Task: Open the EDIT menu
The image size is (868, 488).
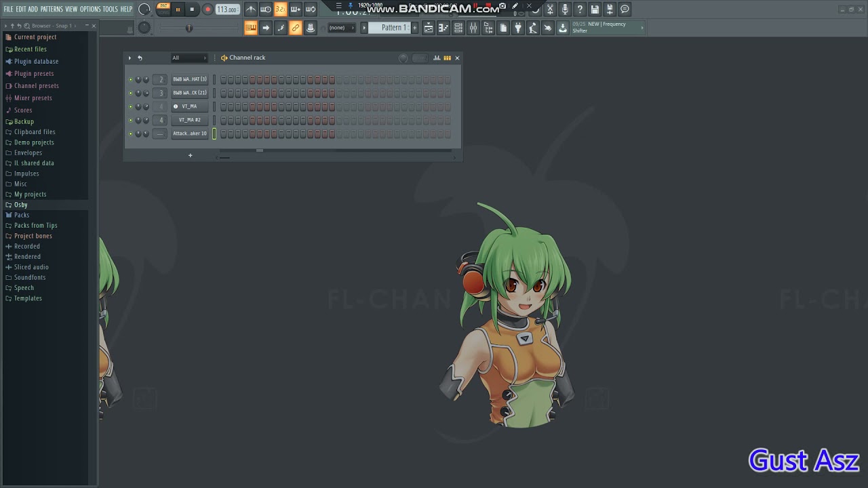Action: pos(21,9)
